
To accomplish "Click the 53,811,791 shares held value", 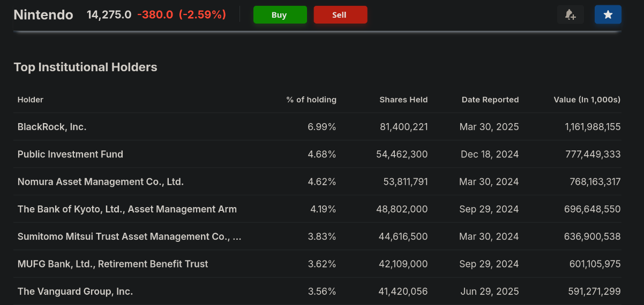I will coord(406,182).
